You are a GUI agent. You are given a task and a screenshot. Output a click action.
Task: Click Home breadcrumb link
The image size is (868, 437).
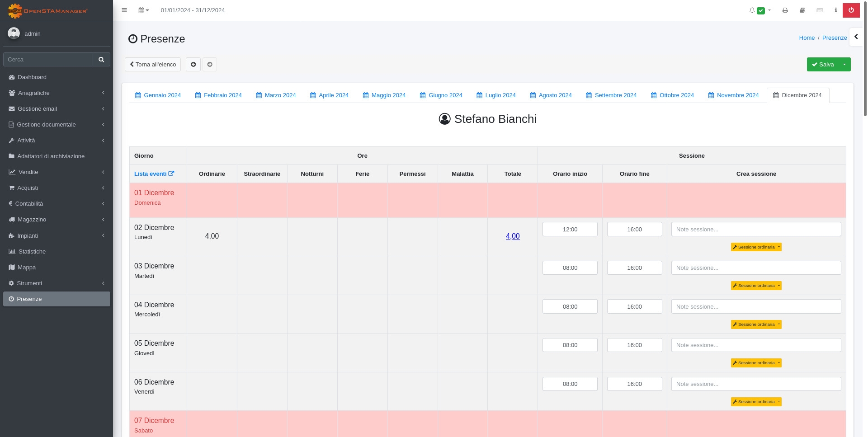click(x=807, y=38)
